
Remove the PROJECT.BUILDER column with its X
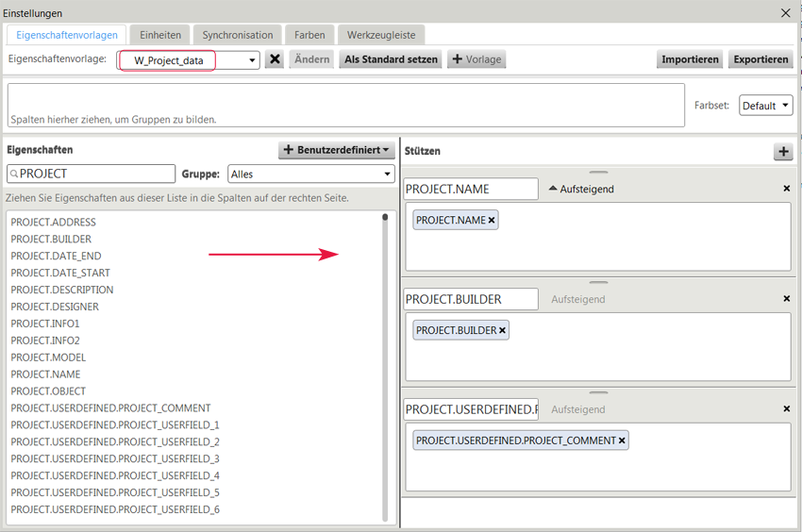pyautogui.click(x=787, y=299)
